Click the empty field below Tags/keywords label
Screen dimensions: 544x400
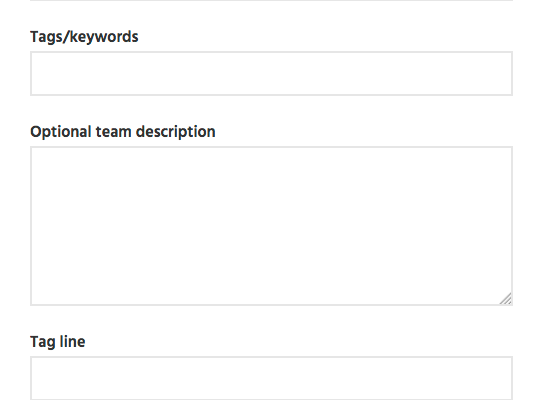click(271, 74)
